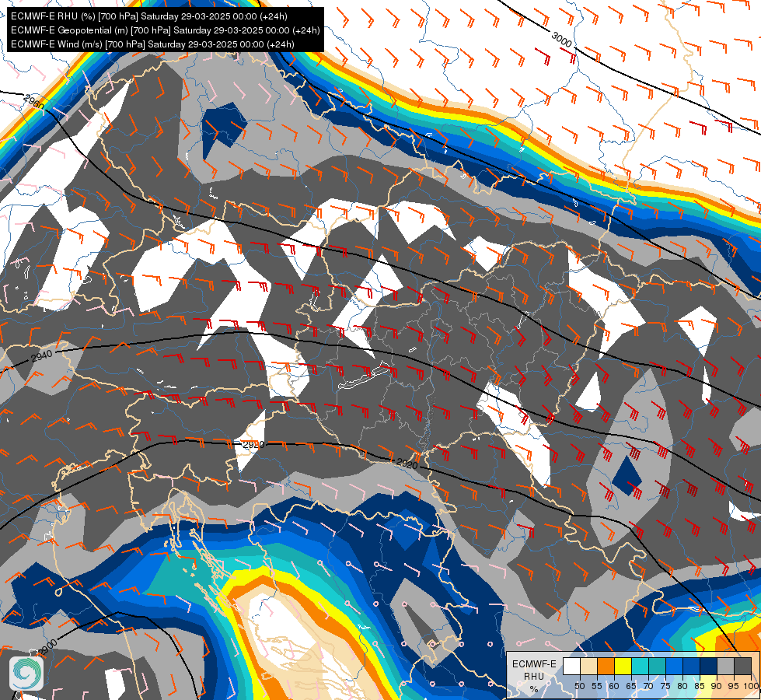761x700 pixels.
Task: Select the dark gray 95-100% legend swatch
Action: (742, 666)
